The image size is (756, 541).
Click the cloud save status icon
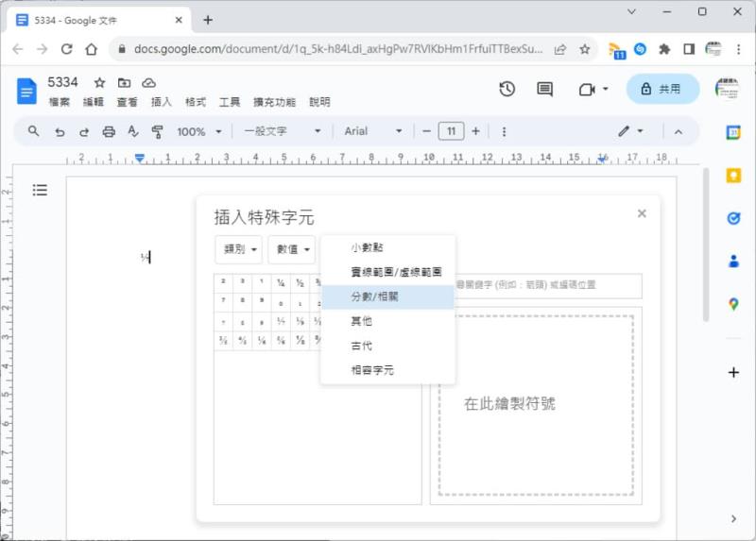[148, 83]
